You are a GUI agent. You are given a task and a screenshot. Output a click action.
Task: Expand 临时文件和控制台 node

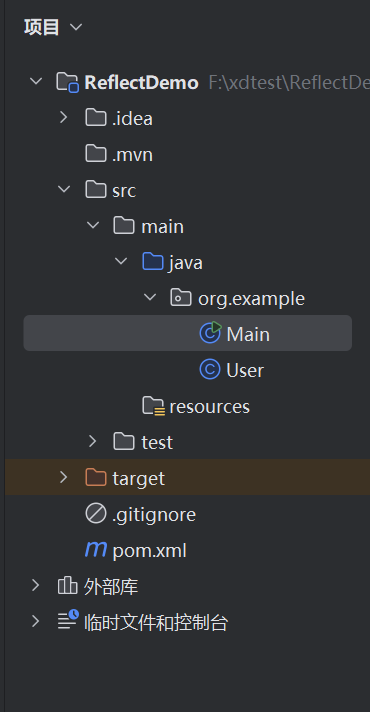coord(35,622)
